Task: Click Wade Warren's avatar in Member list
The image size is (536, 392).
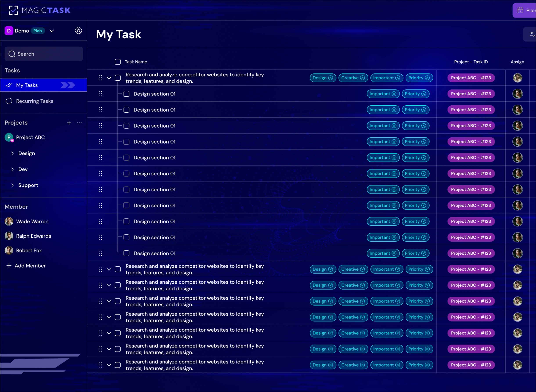Action: click(9, 221)
